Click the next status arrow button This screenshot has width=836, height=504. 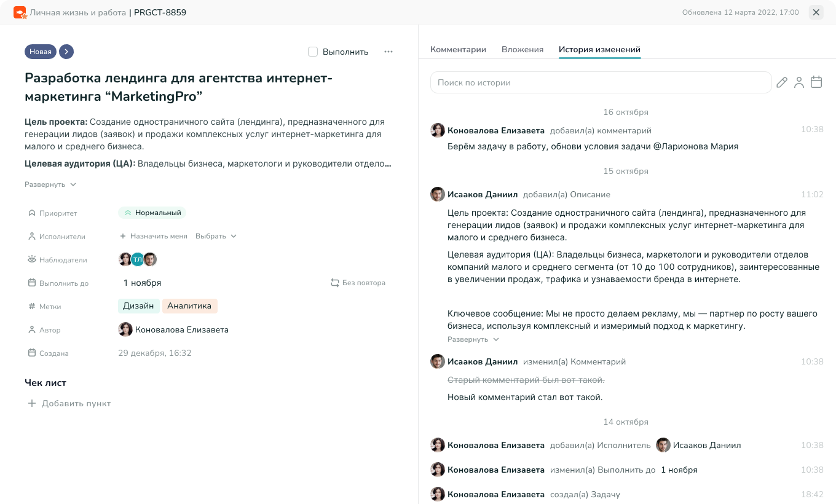point(66,52)
